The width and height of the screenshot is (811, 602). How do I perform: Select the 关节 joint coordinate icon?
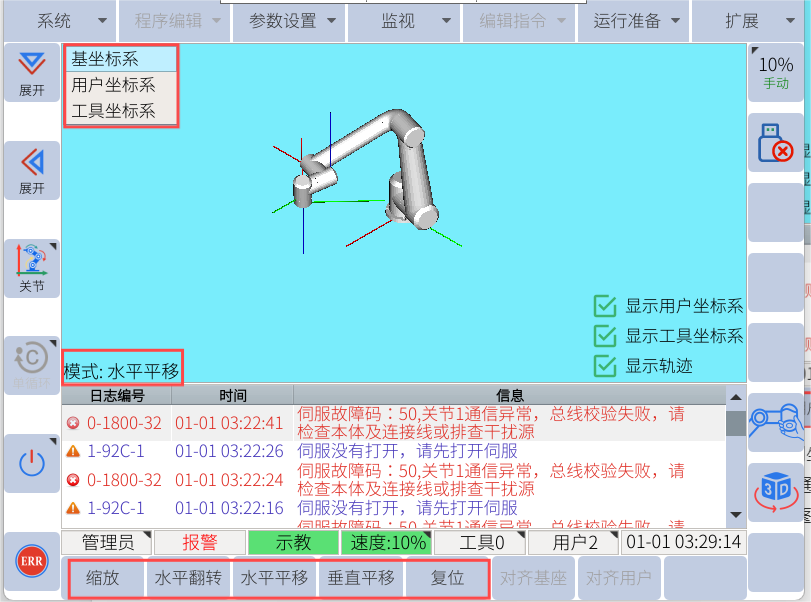click(32, 267)
